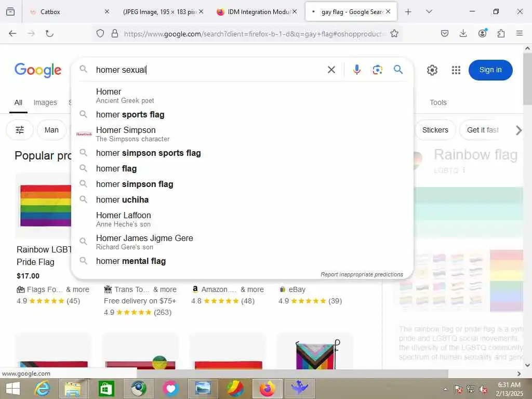Click the Sign in button
532x399 pixels.
tap(490, 70)
